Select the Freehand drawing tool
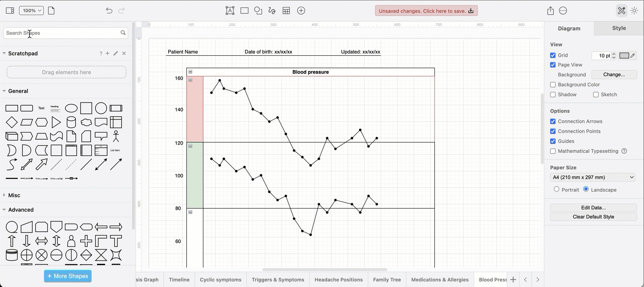 (x=272, y=10)
